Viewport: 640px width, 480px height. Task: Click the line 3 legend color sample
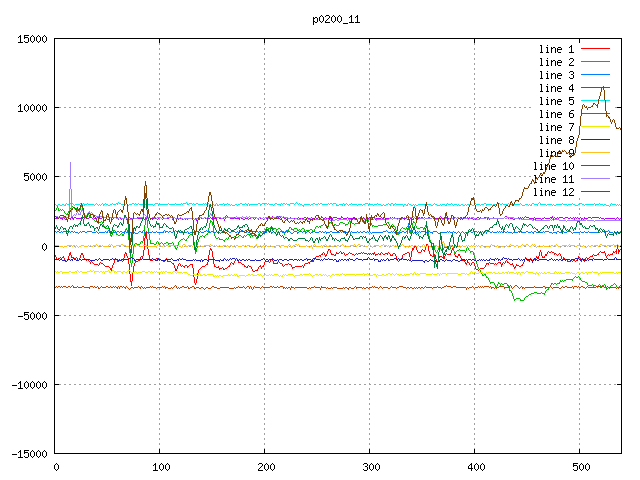(x=595, y=75)
